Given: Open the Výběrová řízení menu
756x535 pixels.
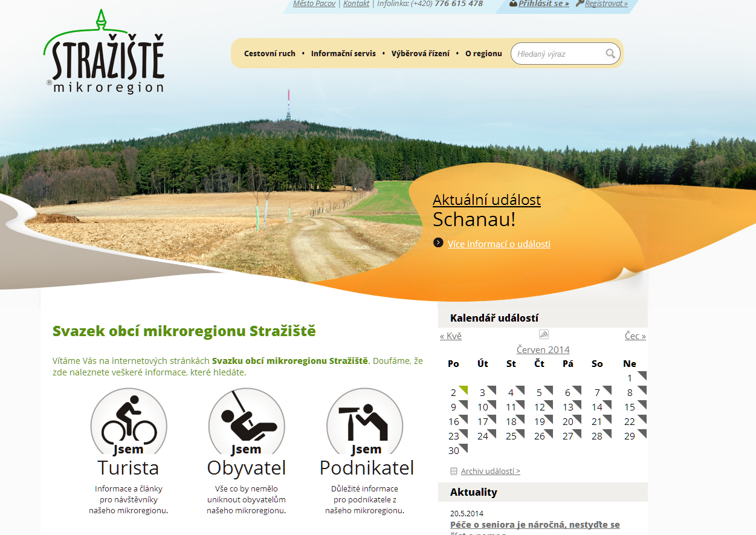Looking at the screenshot, I should point(421,53).
